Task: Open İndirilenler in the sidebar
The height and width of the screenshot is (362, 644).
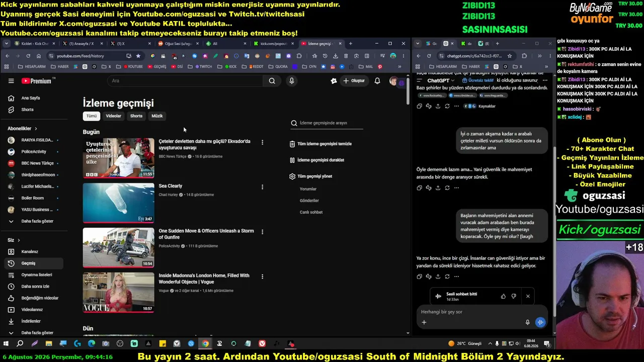Action: tap(33, 321)
